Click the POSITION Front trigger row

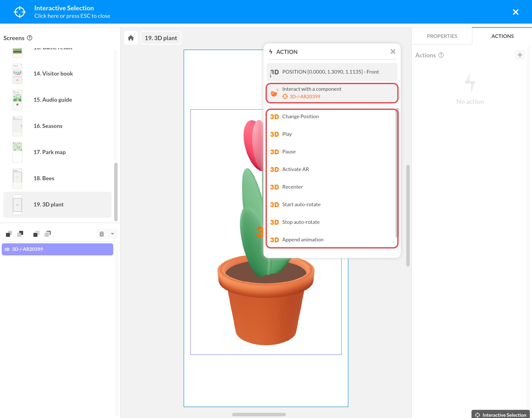332,72
